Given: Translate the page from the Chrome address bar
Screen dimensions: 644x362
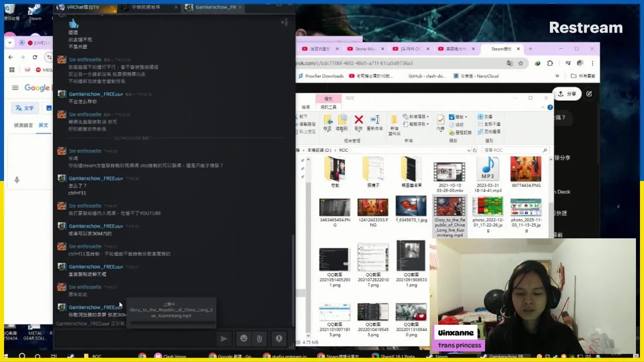Looking at the screenshot, I should [510, 63].
